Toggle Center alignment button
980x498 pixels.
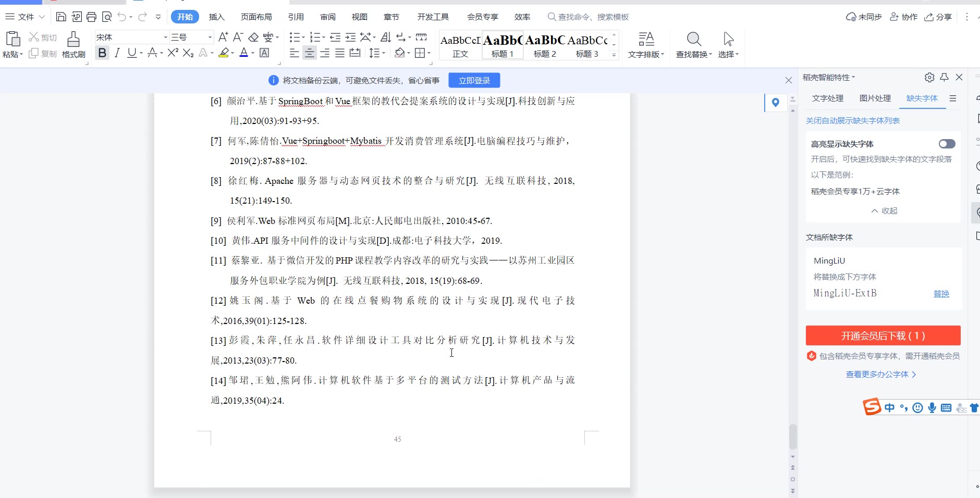310,53
